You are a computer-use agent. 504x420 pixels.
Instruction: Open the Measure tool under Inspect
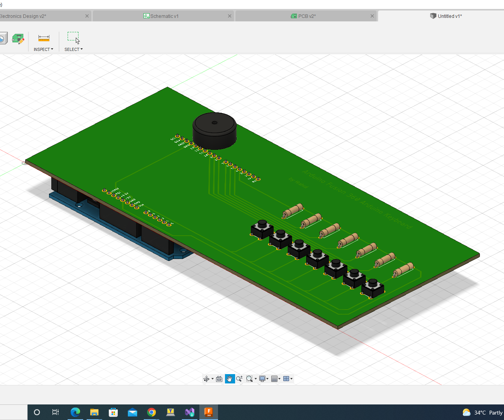coord(44,38)
